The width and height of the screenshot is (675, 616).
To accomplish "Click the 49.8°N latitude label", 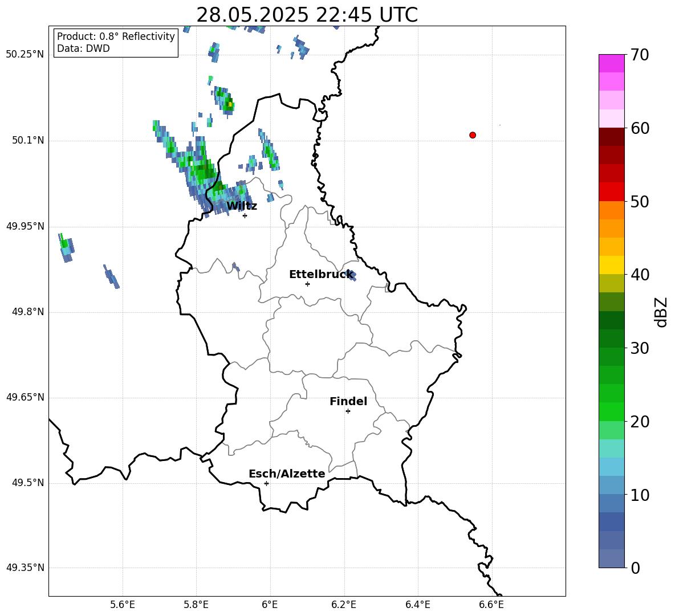I will coord(28,312).
